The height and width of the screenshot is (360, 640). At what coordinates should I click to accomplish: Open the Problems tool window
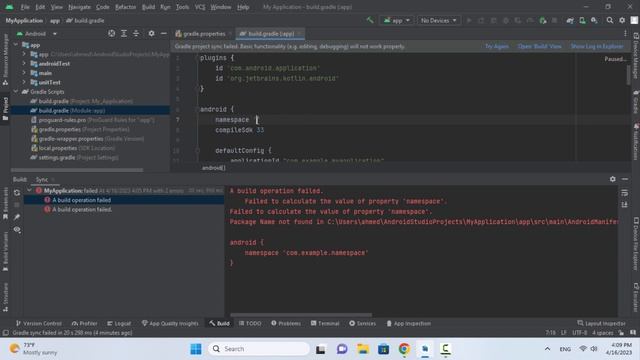click(x=286, y=323)
